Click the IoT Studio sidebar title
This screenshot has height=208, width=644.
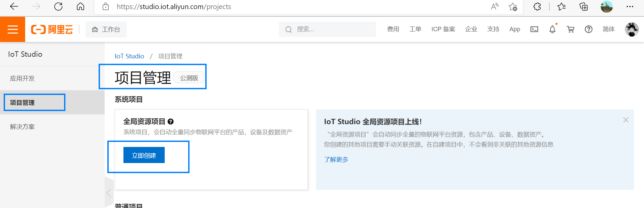(x=25, y=54)
